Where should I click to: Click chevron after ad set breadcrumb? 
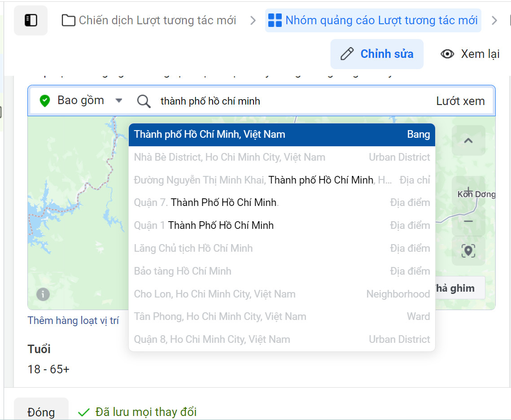[x=494, y=21]
